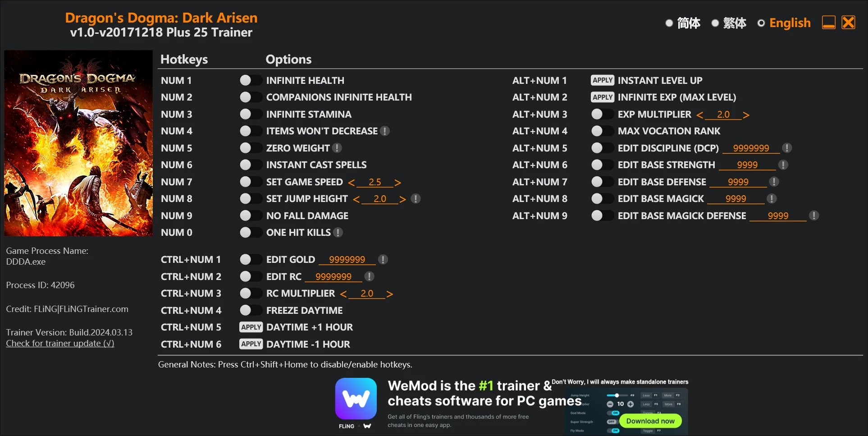
Task: Click the info icon beside Edit Base Magick Defense
Action: (814, 216)
